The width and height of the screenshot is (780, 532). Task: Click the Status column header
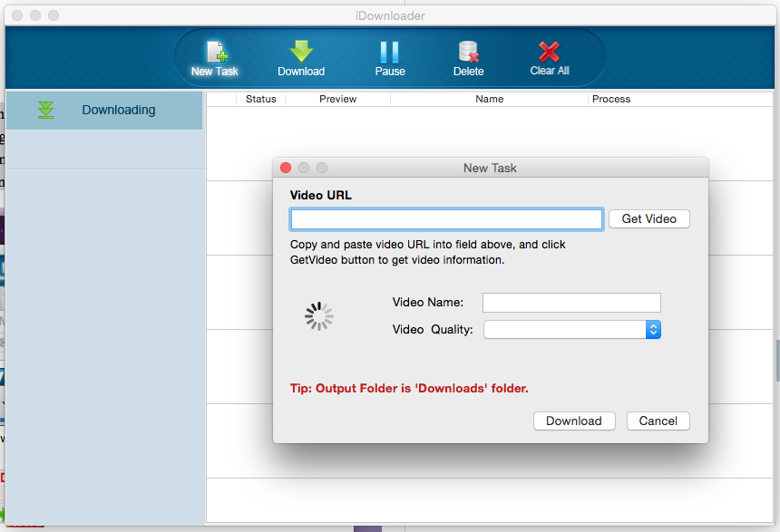pos(260,99)
